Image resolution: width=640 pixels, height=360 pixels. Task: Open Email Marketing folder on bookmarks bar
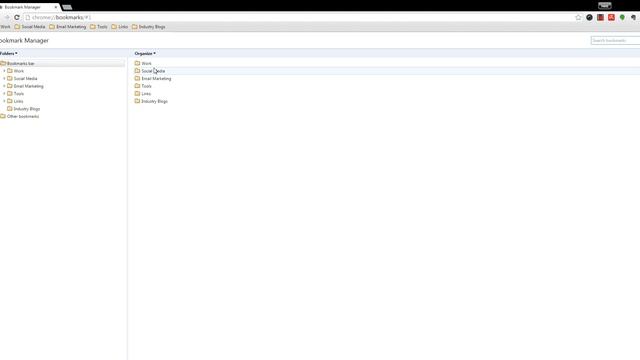click(68, 27)
